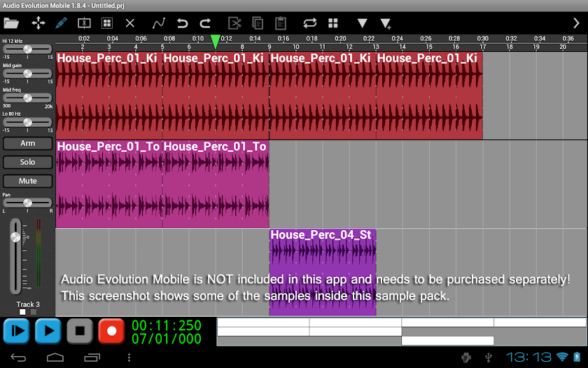Toggle loop playback icon
588x368 pixels.
[309, 23]
